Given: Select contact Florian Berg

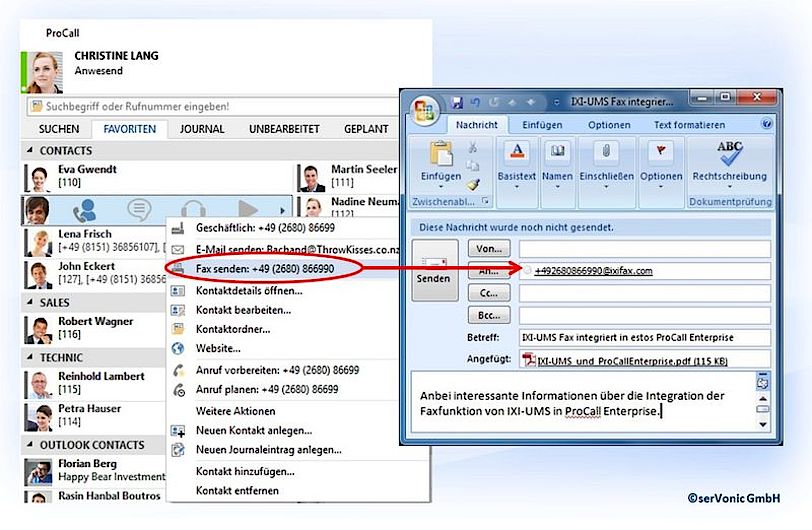Looking at the screenshot, I should (95, 471).
